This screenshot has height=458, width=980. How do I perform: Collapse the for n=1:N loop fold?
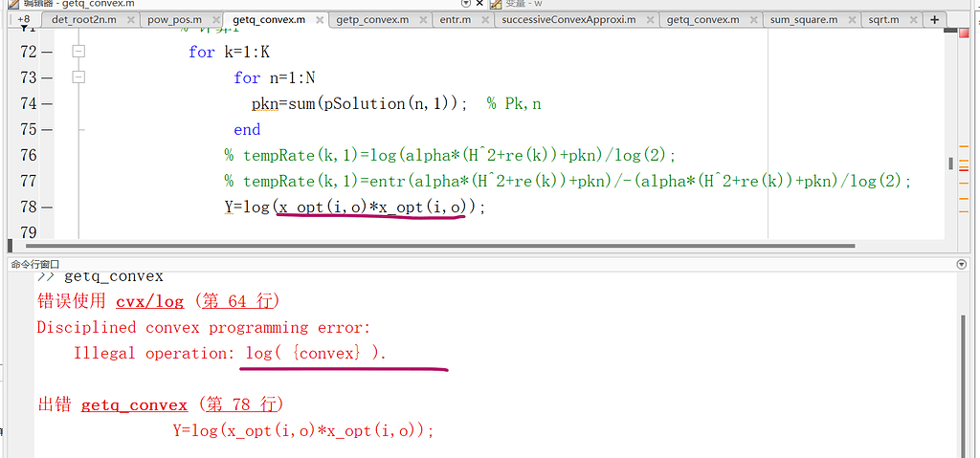click(78, 77)
